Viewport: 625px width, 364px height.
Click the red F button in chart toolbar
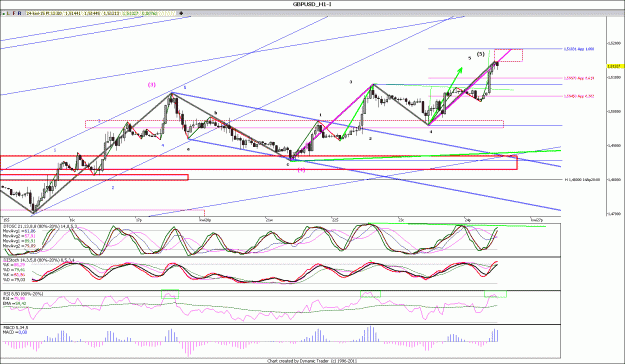pyautogui.click(x=14, y=13)
